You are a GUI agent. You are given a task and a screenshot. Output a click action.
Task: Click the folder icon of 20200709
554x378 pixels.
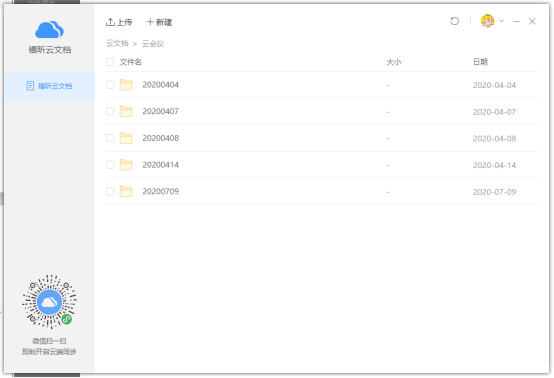pyautogui.click(x=126, y=191)
